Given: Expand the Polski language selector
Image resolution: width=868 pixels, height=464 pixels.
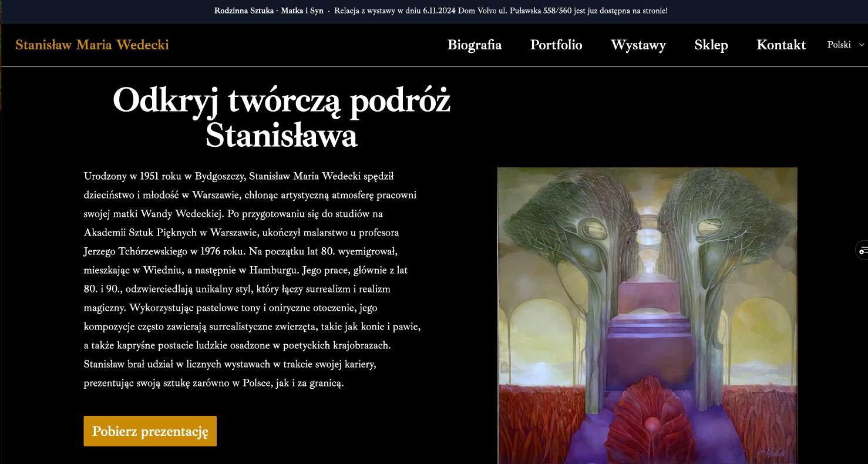Looking at the screenshot, I should (x=846, y=44).
